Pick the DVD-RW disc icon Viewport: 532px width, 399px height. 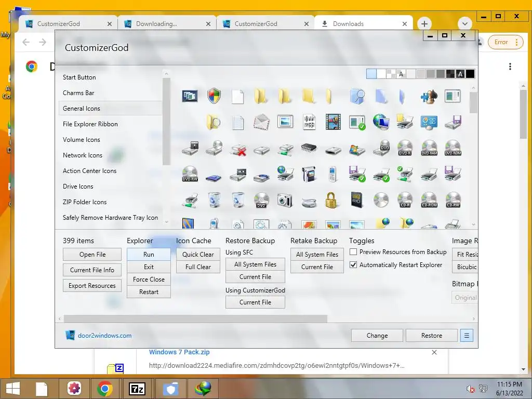pyautogui.click(x=190, y=174)
